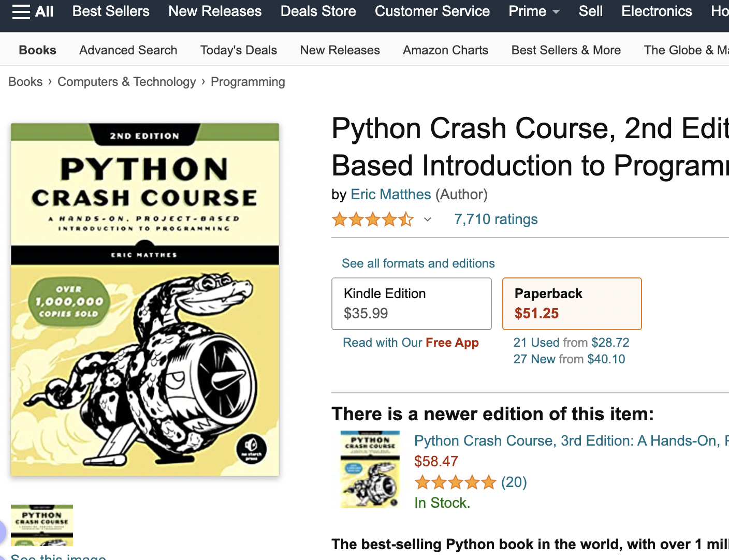Expand the ratings breakdown chevron
The height and width of the screenshot is (560, 729).
tap(428, 219)
